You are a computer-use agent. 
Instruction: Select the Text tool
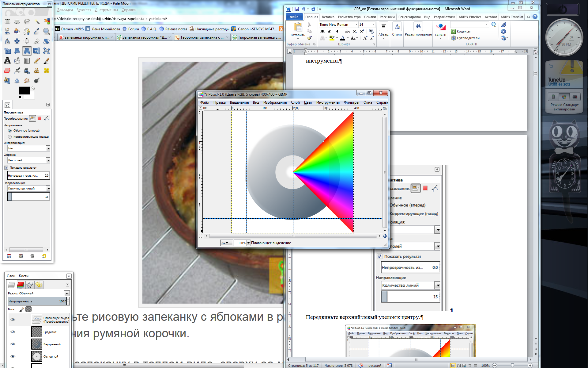(x=7, y=61)
